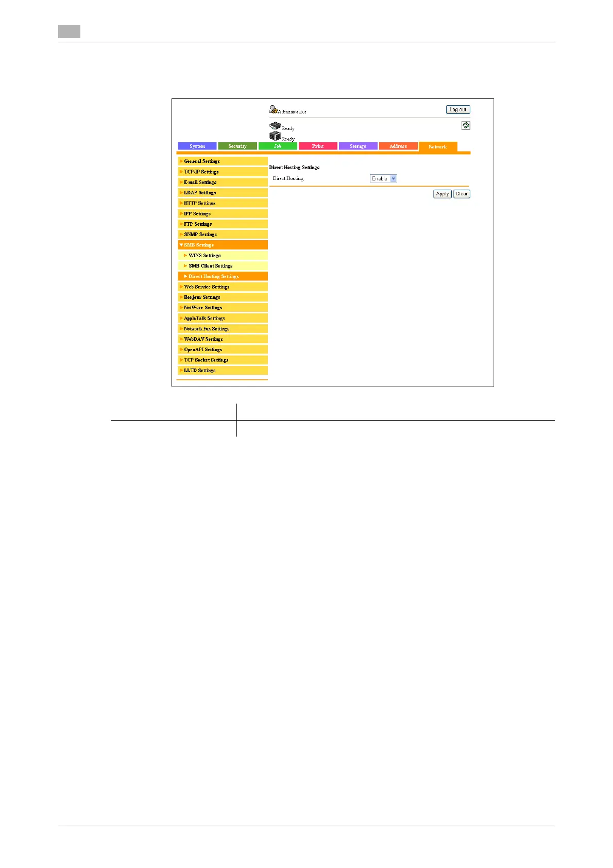Click the Direct Hosting Settings heading text
This screenshot has height=868, width=613.
pyautogui.click(x=294, y=168)
